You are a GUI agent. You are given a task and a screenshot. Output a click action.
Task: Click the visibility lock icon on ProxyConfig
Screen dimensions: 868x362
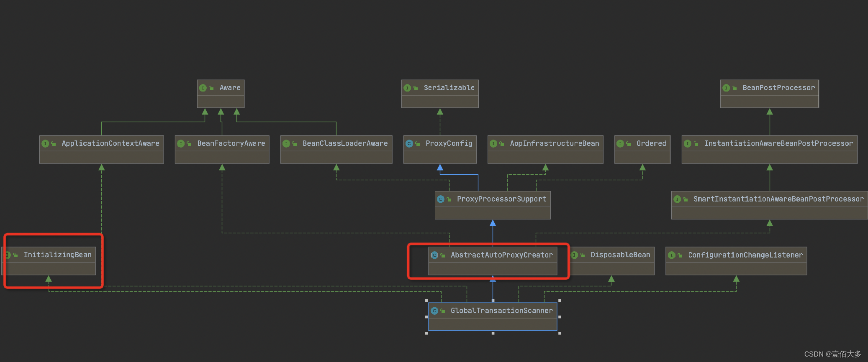point(418,144)
